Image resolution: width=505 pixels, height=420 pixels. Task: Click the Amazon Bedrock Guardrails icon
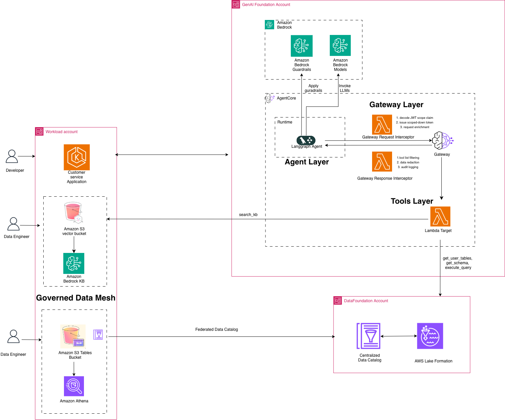pyautogui.click(x=301, y=46)
